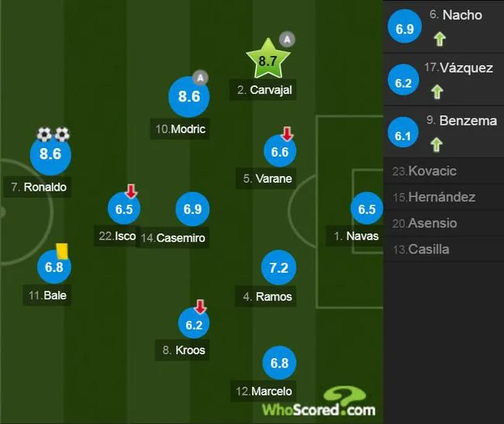Viewport: 504px width, 424px height.
Task: Click the red substitution arrow on Varane
Action: (x=287, y=133)
